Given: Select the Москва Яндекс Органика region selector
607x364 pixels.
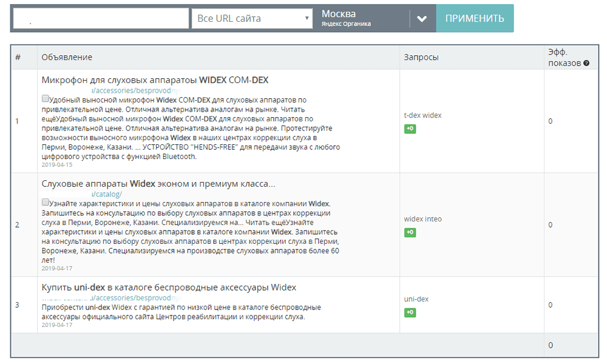Looking at the screenshot, I should [x=361, y=18].
